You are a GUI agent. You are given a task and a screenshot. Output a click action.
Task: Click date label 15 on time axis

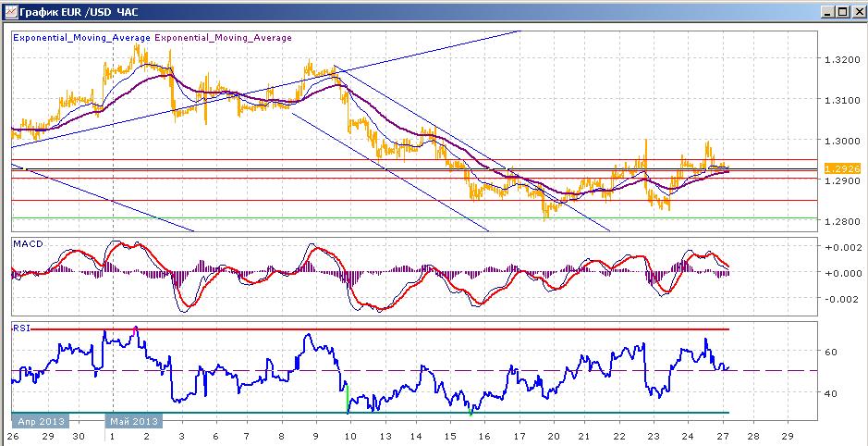[450, 436]
